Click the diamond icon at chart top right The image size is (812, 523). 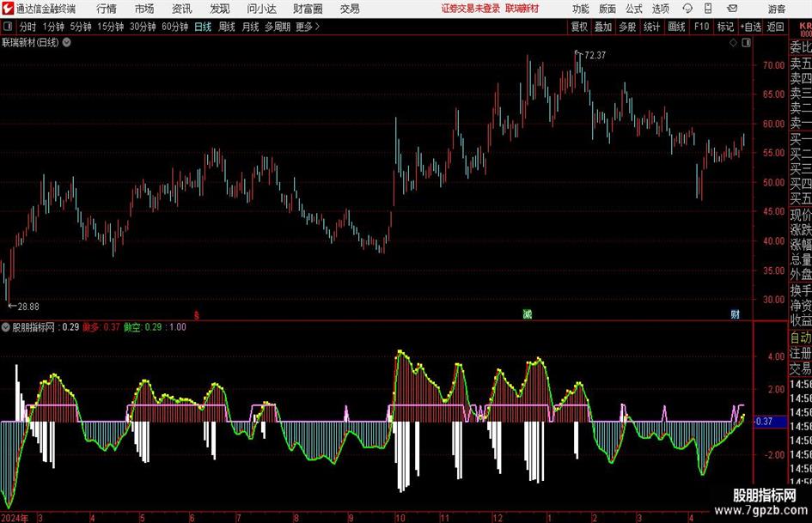click(x=733, y=43)
